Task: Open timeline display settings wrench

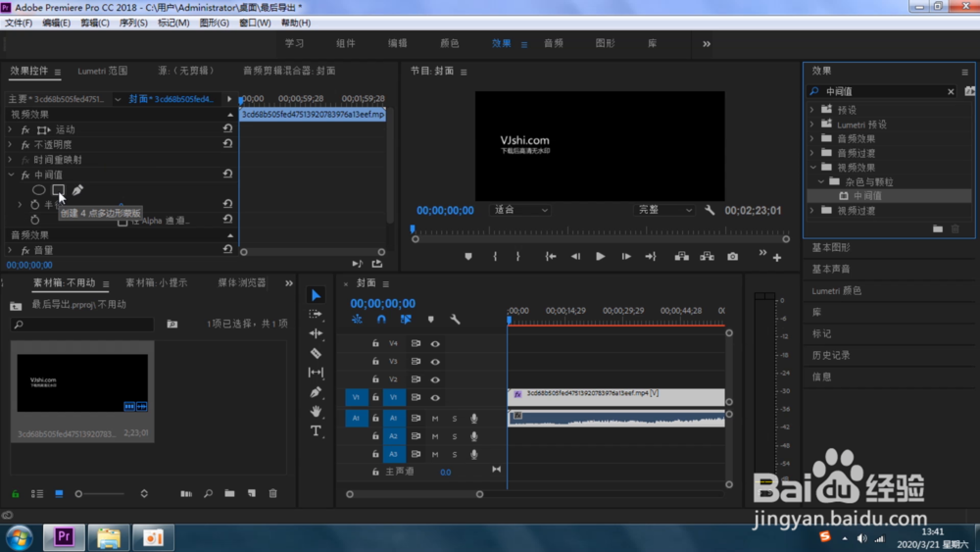Action: (x=455, y=320)
